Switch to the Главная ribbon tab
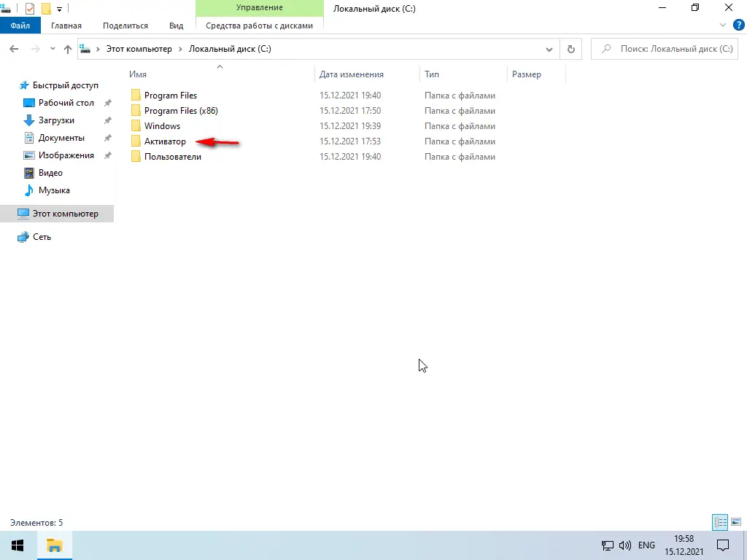Viewport: 747px width, 560px height. coord(66,26)
